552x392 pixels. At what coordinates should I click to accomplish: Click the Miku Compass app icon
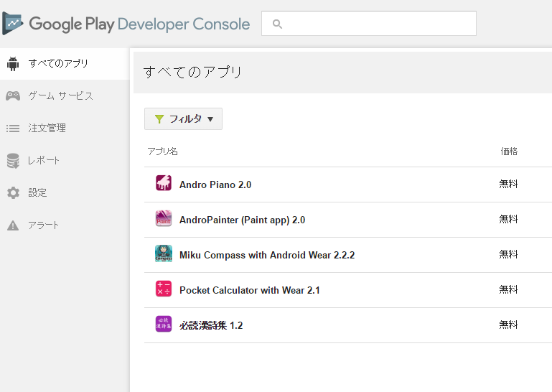point(163,254)
